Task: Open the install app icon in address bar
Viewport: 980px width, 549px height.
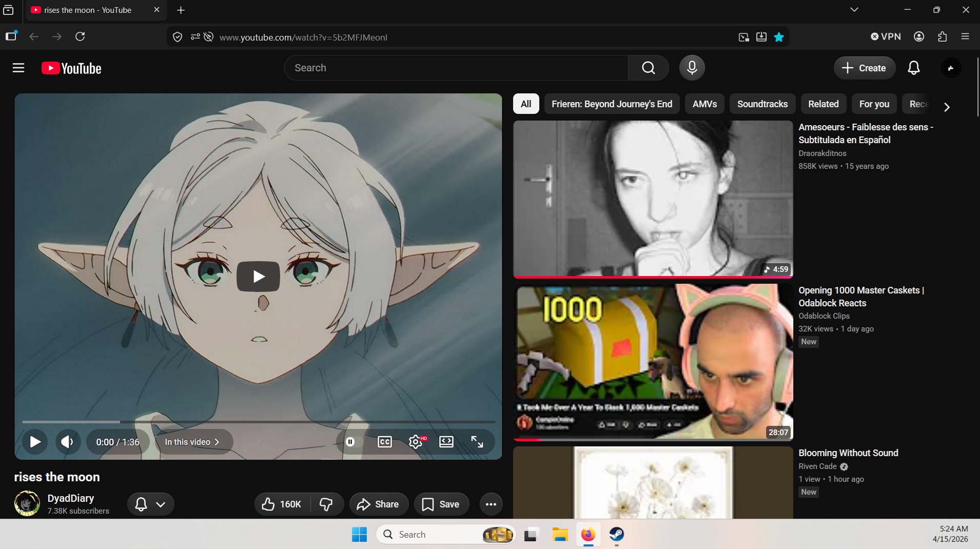Action: pyautogui.click(x=761, y=37)
